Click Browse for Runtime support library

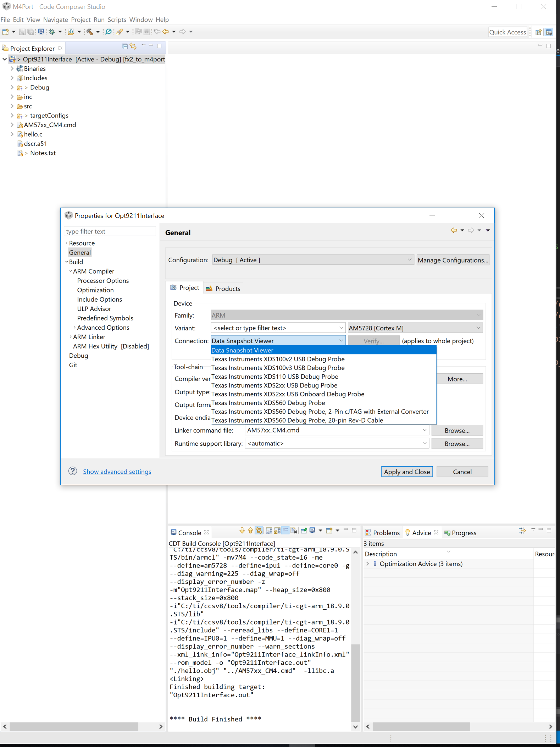point(457,444)
